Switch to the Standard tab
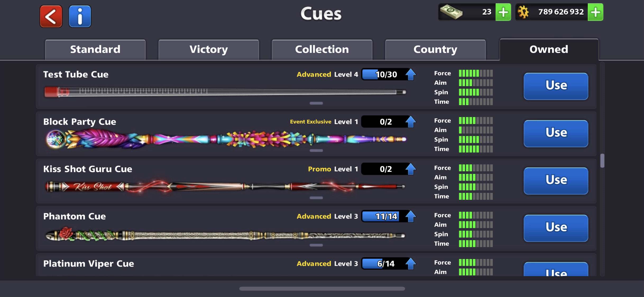The image size is (644, 297). click(95, 50)
